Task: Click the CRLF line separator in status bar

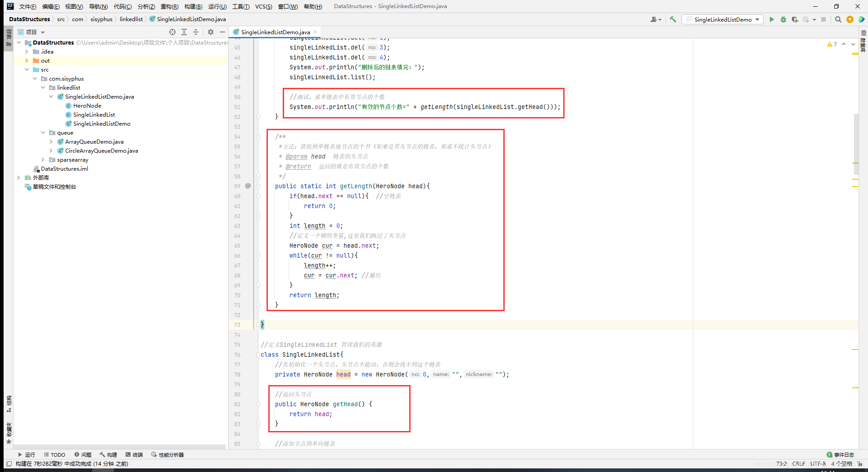Action: pos(799,463)
